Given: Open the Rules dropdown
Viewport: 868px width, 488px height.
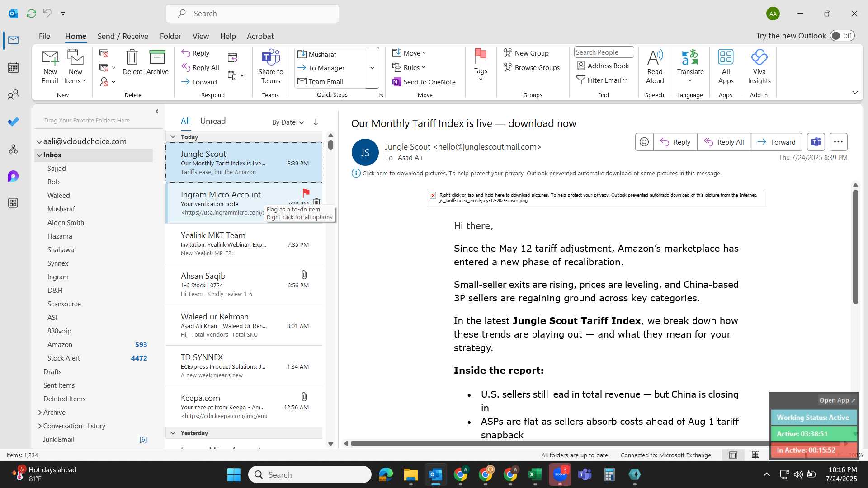Looking at the screenshot, I should pyautogui.click(x=409, y=67).
